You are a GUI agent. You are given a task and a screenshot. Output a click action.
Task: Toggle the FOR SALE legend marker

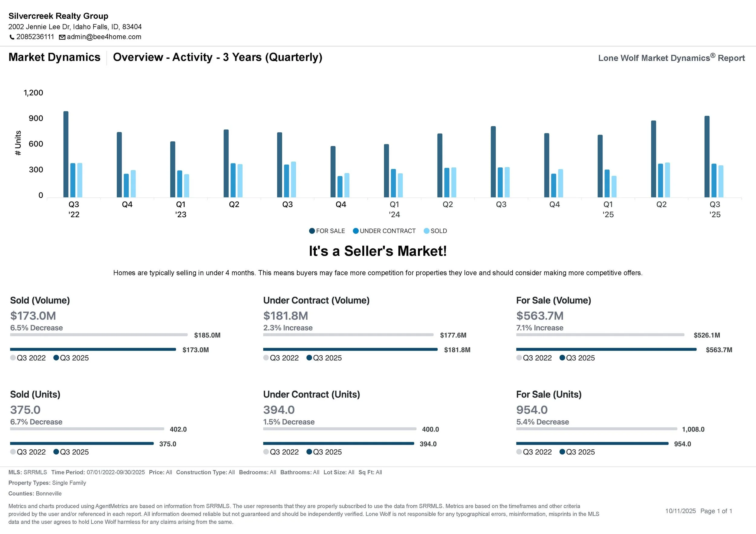click(x=312, y=231)
